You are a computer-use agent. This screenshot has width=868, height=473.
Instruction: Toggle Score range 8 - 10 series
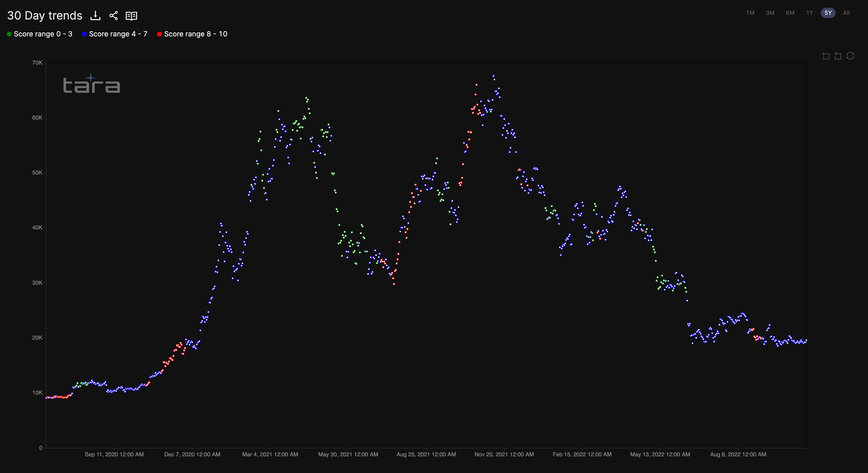coord(195,34)
